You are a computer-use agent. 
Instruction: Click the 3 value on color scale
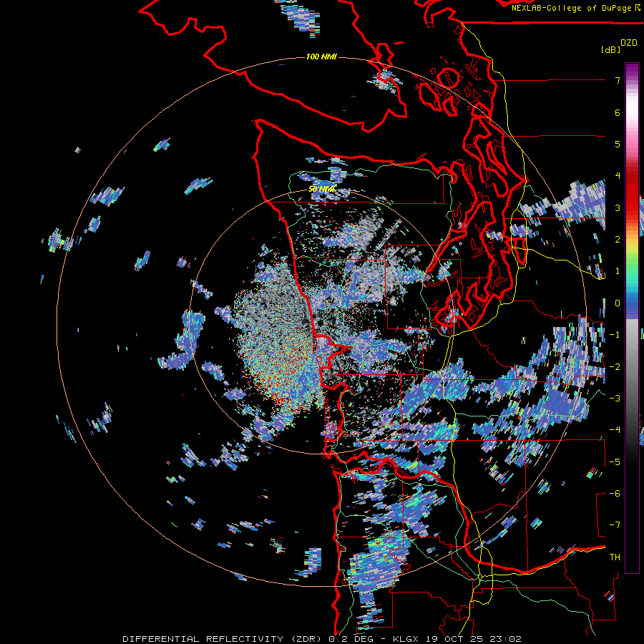point(618,208)
